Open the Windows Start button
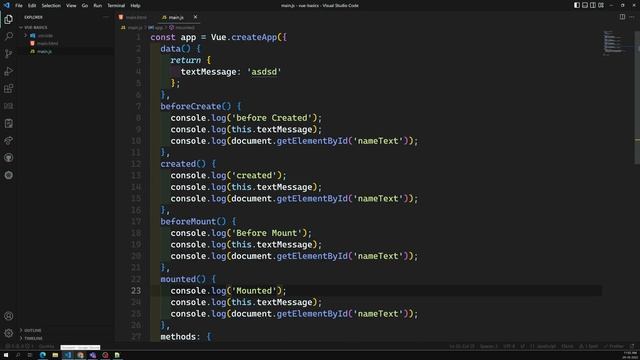The image size is (640, 360). coord(6,355)
